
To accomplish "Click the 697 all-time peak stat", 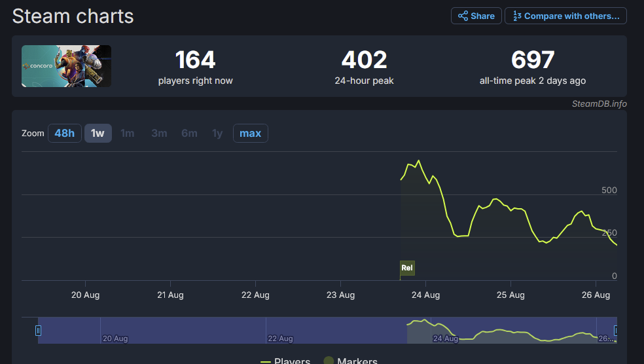I will click(x=533, y=61).
